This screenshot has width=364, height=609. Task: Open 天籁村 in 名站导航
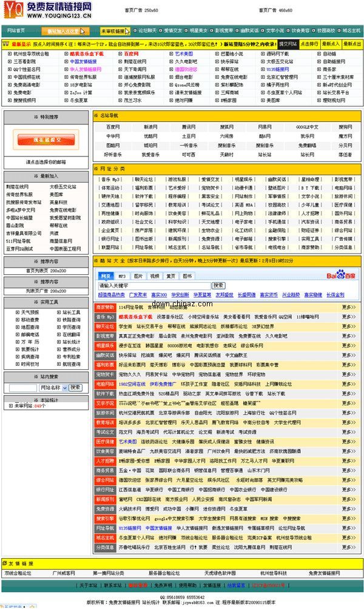point(226,155)
